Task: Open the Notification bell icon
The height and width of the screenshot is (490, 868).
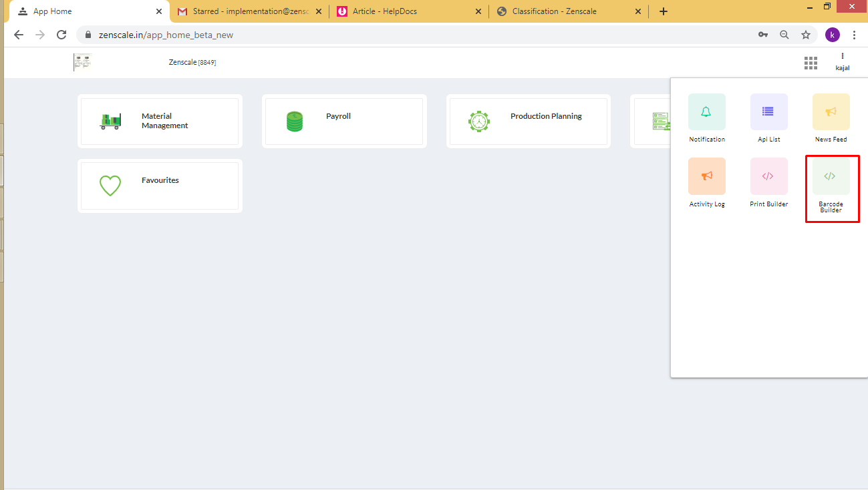Action: tap(706, 111)
